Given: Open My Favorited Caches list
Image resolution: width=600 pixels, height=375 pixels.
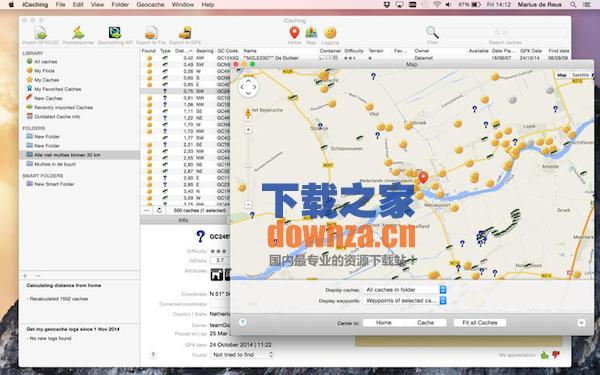Looking at the screenshot, I should (x=57, y=89).
